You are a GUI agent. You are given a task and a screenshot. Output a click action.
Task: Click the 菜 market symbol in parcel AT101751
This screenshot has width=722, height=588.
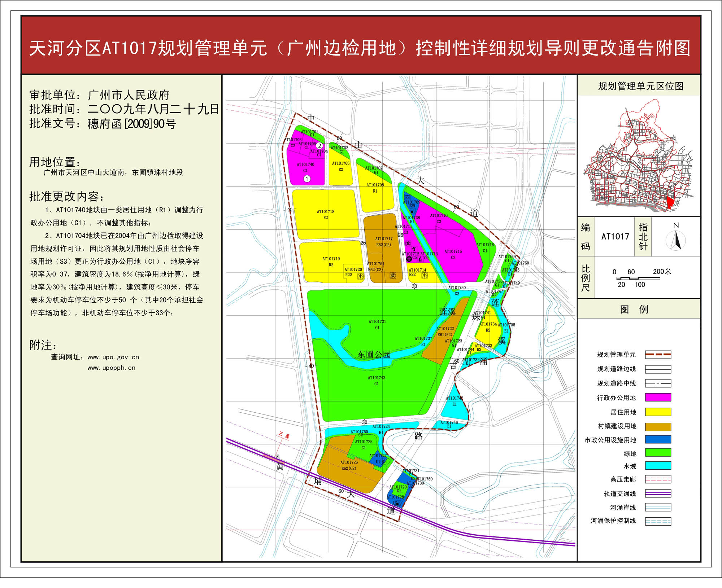point(393,276)
